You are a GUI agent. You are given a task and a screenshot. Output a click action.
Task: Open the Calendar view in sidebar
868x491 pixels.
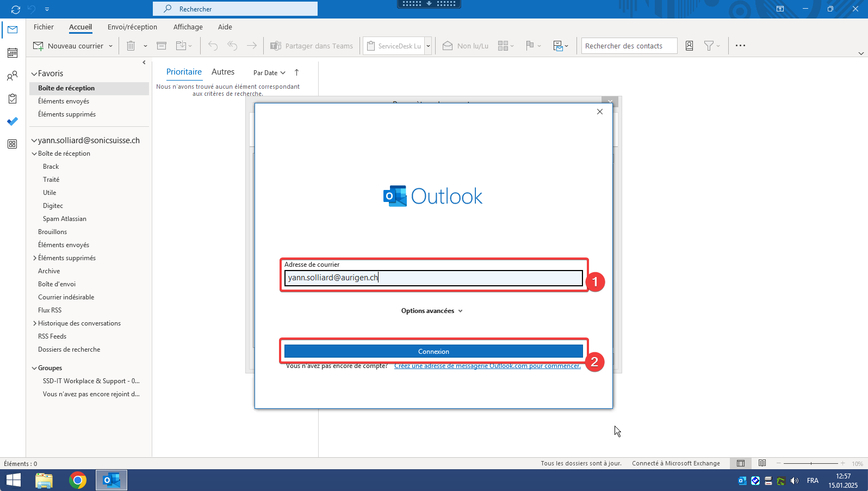click(x=13, y=53)
